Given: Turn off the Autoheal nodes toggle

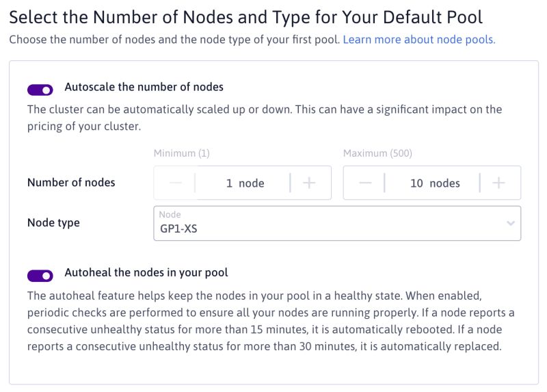Looking at the screenshot, I should click(40, 275).
